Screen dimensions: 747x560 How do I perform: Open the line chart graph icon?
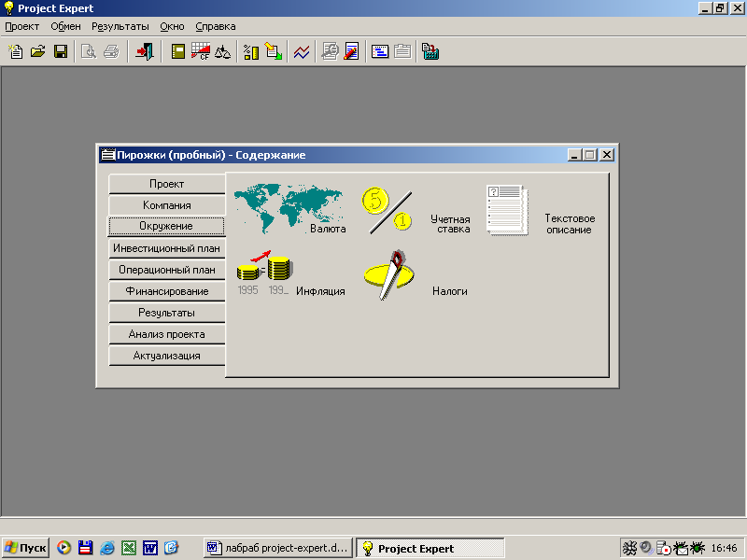point(302,51)
